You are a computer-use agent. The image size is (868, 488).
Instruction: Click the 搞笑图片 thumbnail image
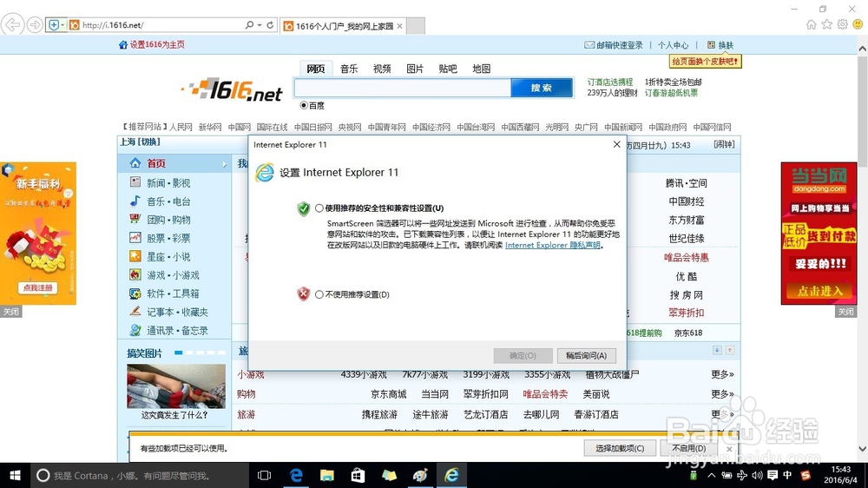[x=176, y=386]
